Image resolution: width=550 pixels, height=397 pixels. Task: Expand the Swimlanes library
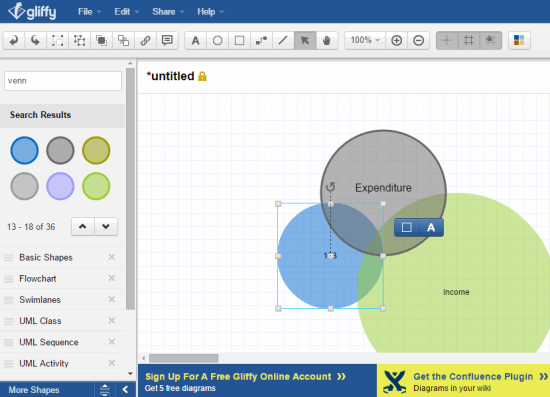click(40, 300)
